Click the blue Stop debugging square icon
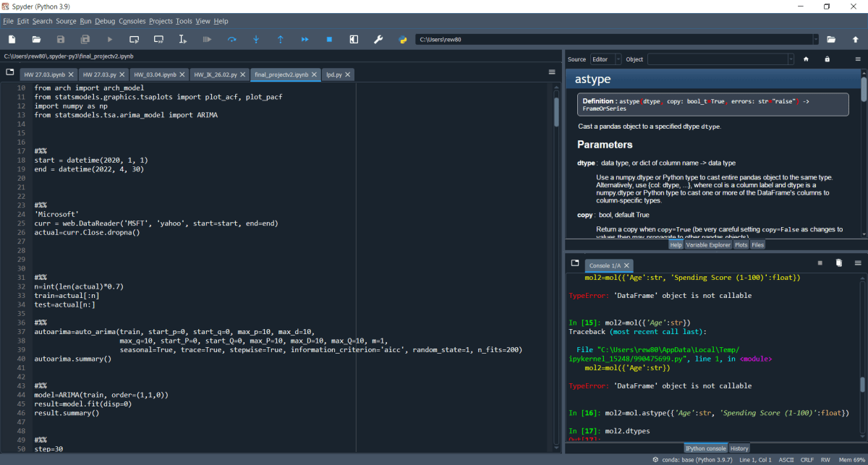The image size is (868, 465). click(329, 39)
